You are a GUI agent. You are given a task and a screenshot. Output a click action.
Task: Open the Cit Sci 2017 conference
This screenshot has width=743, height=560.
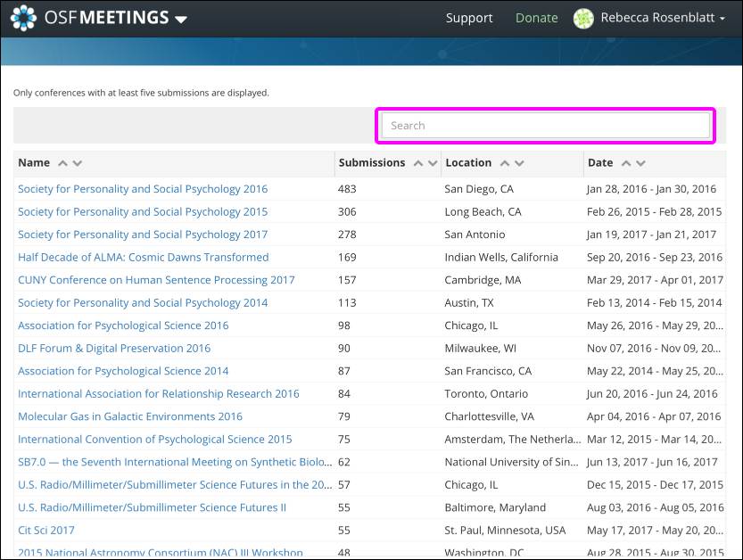[46, 531]
